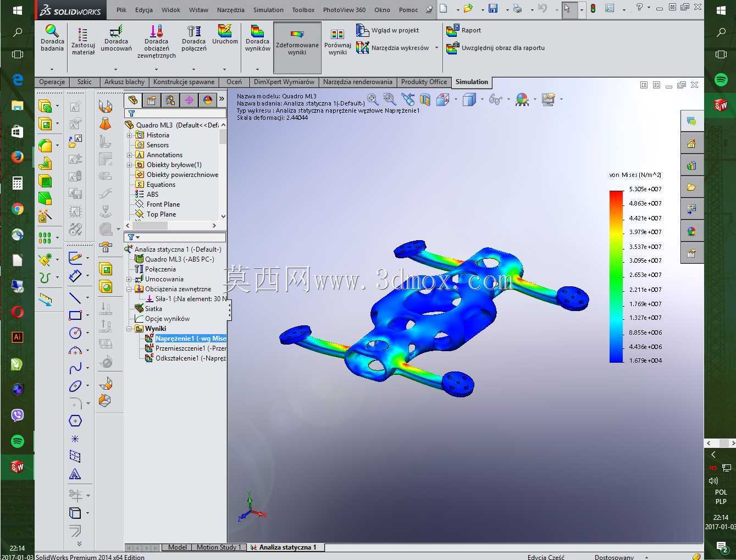Viewport: 736px width, 560px height.
Task: Open Spotify from the taskbar
Action: point(17,441)
